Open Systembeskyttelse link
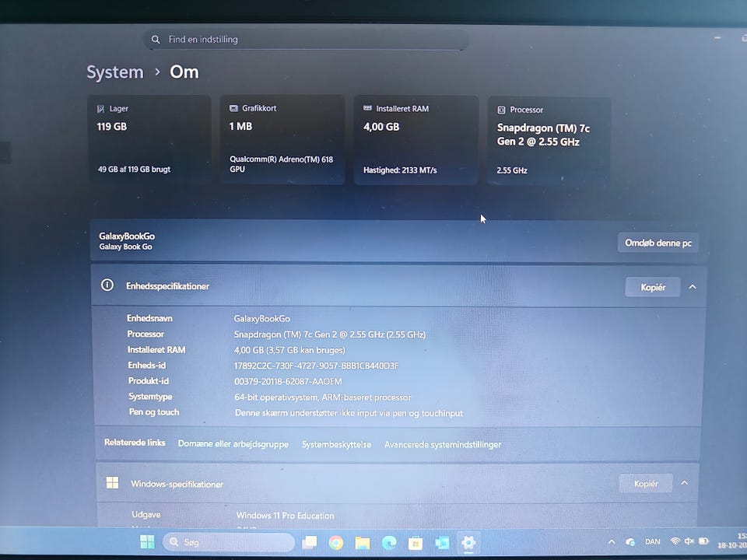 [x=336, y=444]
